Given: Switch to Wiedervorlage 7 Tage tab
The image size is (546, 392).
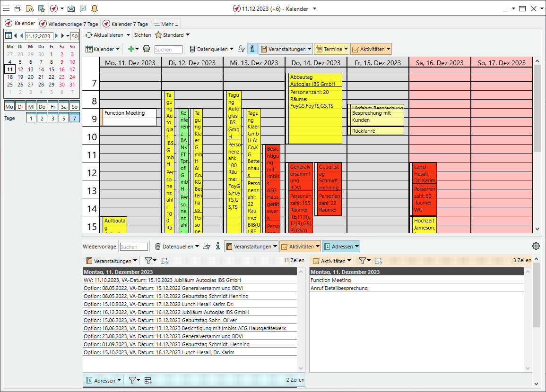Looking at the screenshot, I should (69, 24).
